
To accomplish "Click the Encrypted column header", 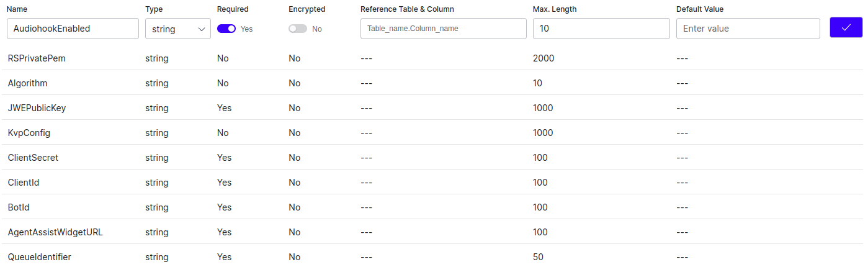I will coord(306,9).
